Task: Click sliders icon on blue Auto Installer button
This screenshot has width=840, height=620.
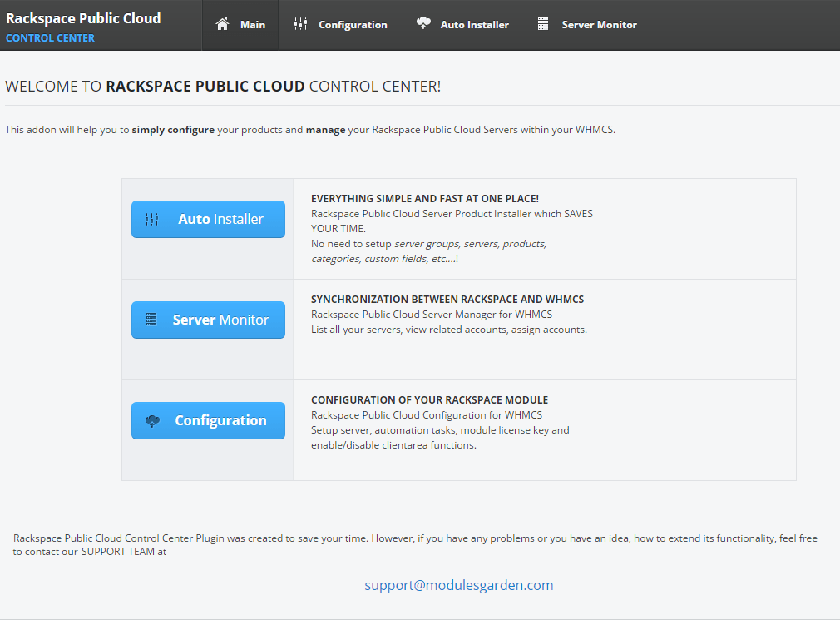Action: [151, 219]
